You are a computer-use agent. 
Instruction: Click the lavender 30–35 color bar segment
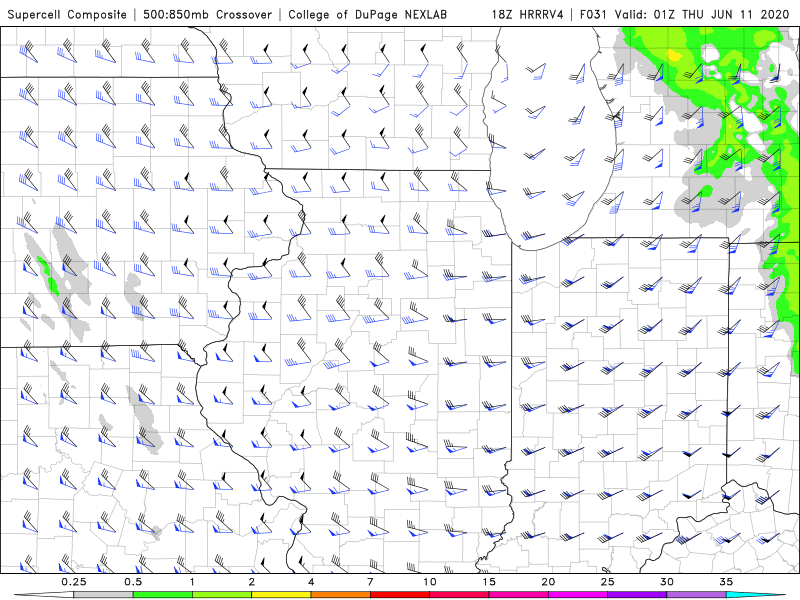point(696,595)
